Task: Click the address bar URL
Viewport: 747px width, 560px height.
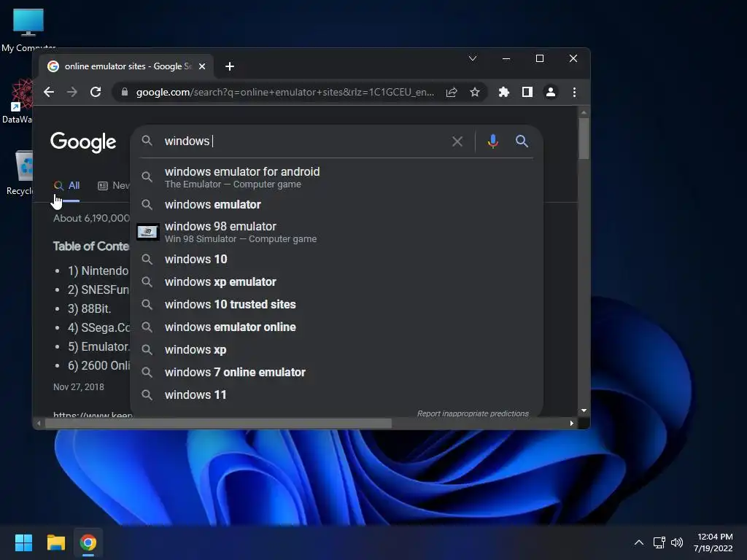Action: pyautogui.click(x=285, y=92)
